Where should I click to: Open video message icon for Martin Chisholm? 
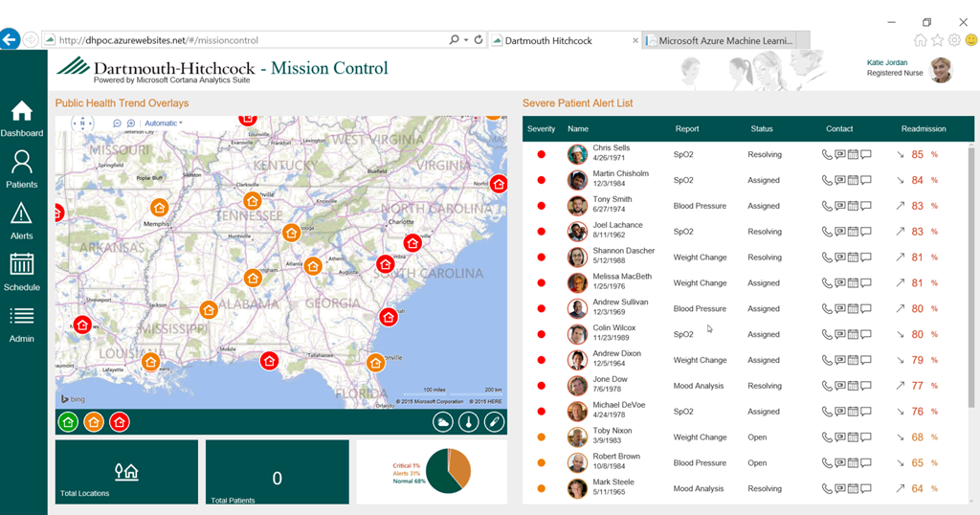pos(840,180)
